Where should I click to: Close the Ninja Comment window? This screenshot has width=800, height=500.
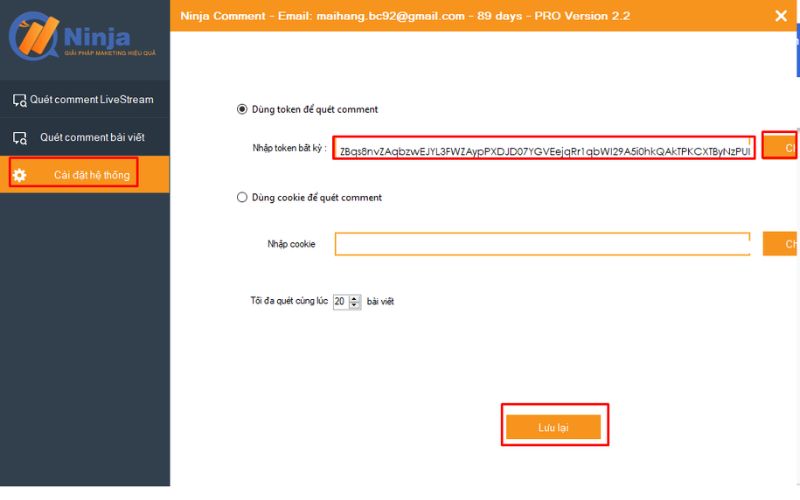tap(780, 15)
